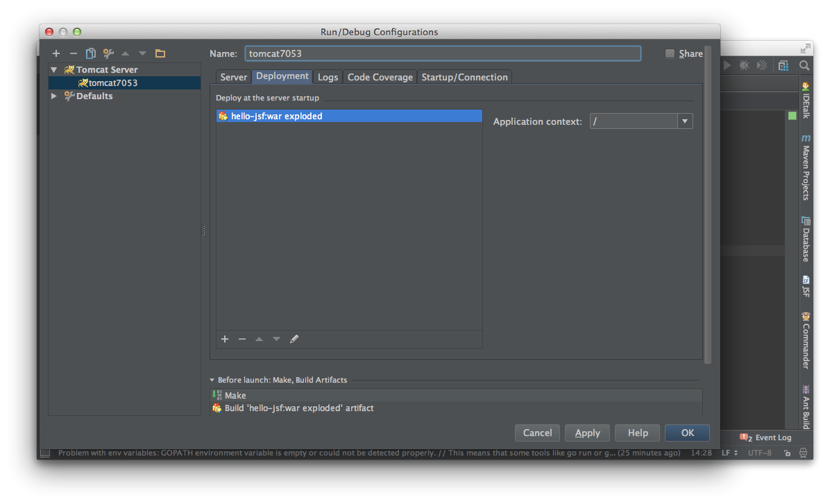The width and height of the screenshot is (823, 504).
Task: Open the Event Log panel
Action: coord(766,437)
